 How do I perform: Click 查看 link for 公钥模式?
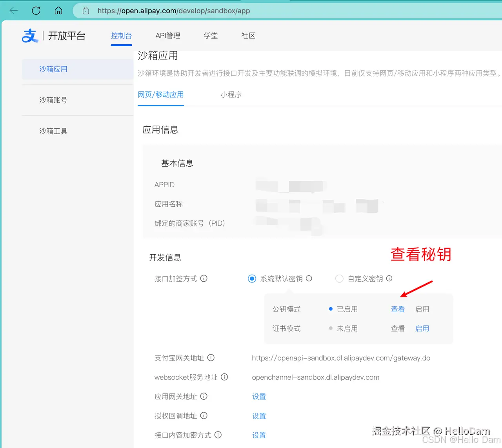pos(398,309)
